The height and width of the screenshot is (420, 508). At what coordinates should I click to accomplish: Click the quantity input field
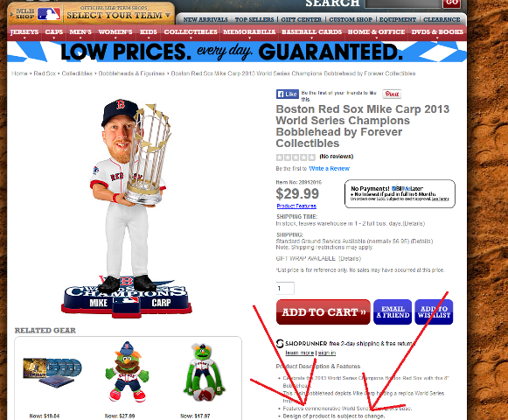(285, 289)
